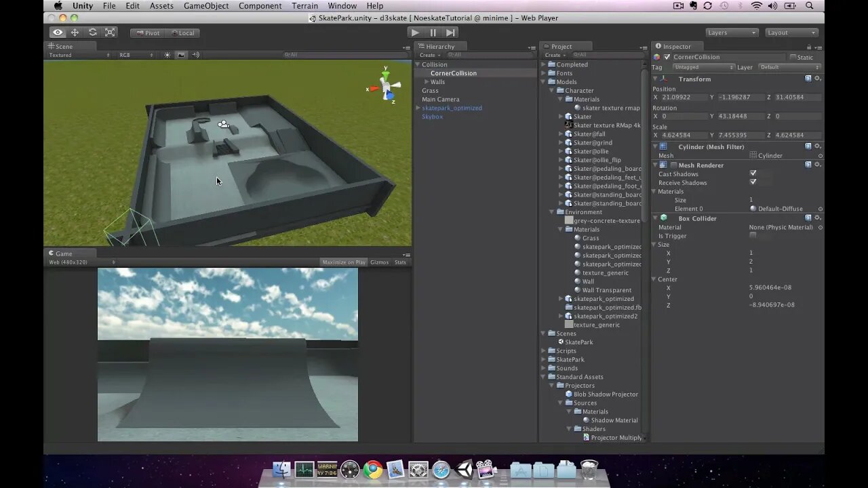Enable the Is Trigger checkbox
868x488 pixels.
point(753,235)
